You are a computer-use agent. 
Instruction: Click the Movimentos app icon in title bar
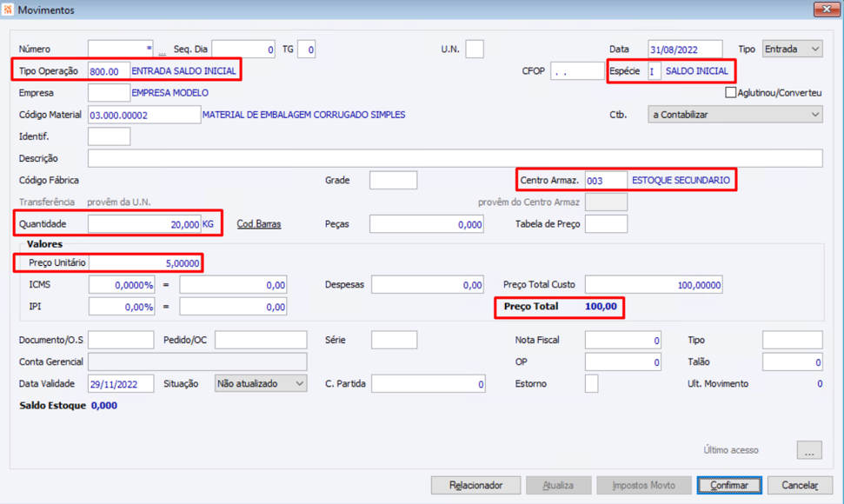point(8,10)
